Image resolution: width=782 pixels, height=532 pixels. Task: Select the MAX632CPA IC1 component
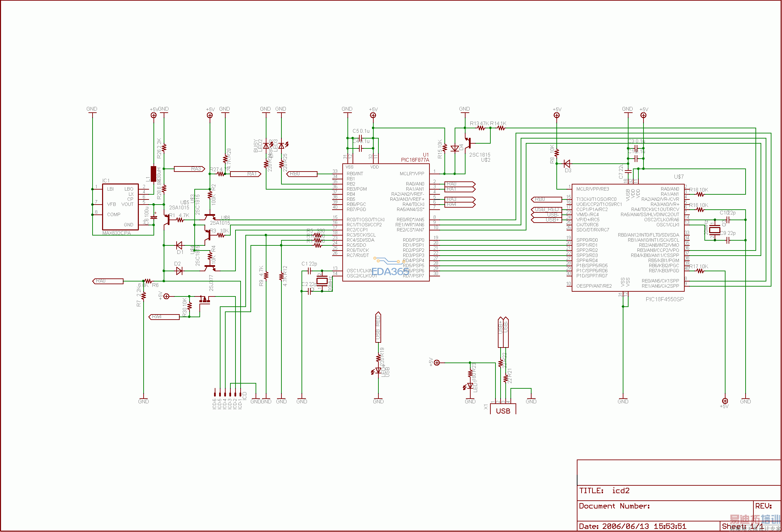120,207
